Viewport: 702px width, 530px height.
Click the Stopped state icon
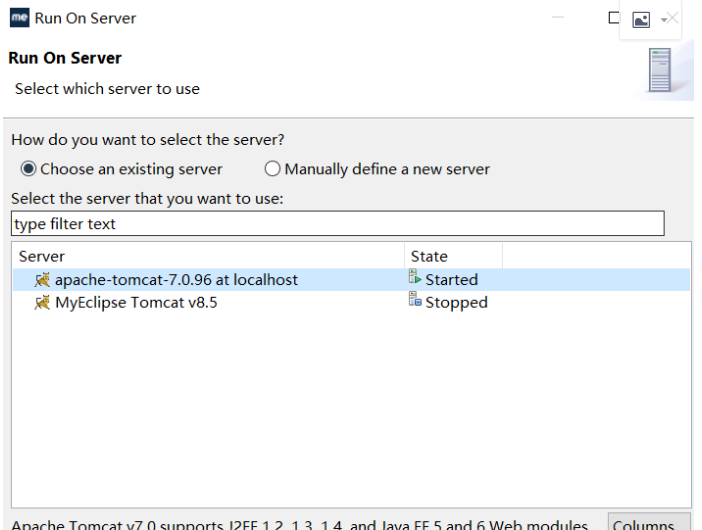pyautogui.click(x=415, y=299)
